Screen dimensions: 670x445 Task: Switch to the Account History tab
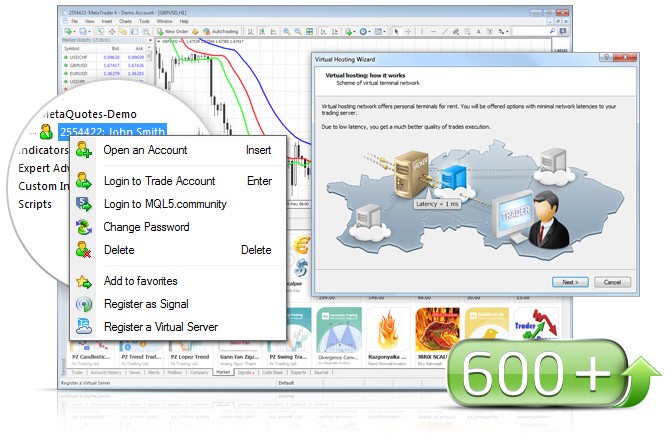tap(106, 373)
